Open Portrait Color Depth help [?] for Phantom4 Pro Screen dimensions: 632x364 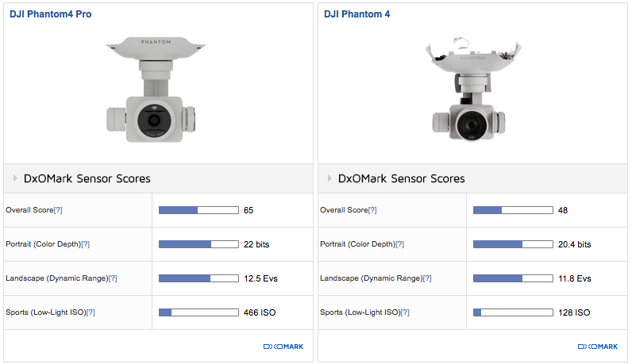click(86, 244)
